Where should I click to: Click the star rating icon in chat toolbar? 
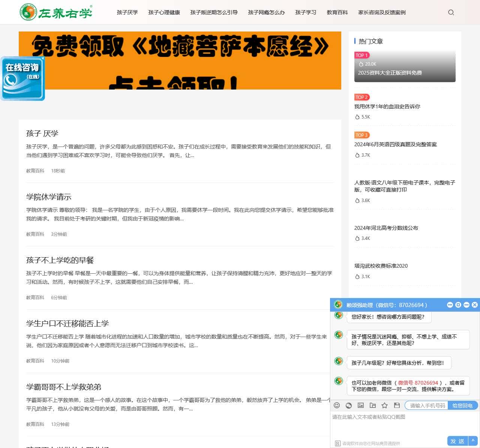pos(384,405)
